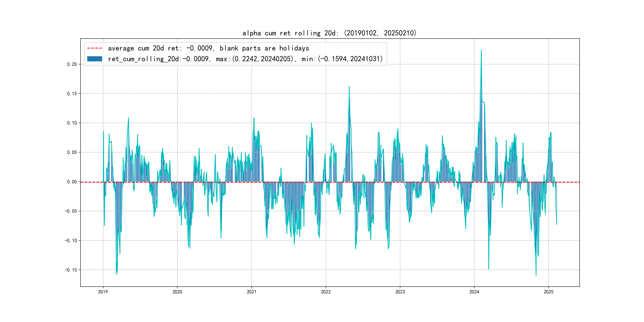The width and height of the screenshot is (644, 322).
Task: Click the 2022 x-axis tick label
Action: [x=326, y=292]
